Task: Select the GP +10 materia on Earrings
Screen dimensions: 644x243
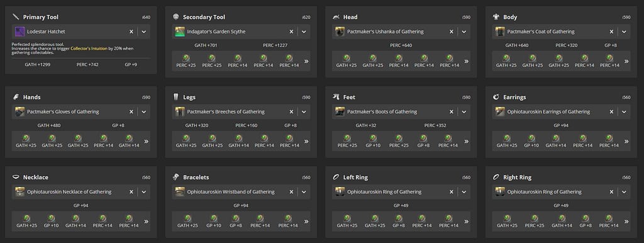Action: 531,141
